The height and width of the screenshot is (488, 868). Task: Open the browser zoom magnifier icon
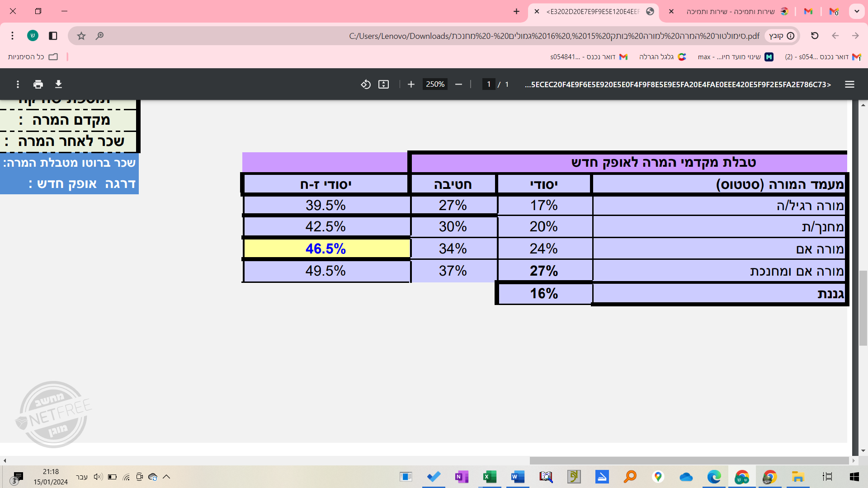(x=99, y=36)
